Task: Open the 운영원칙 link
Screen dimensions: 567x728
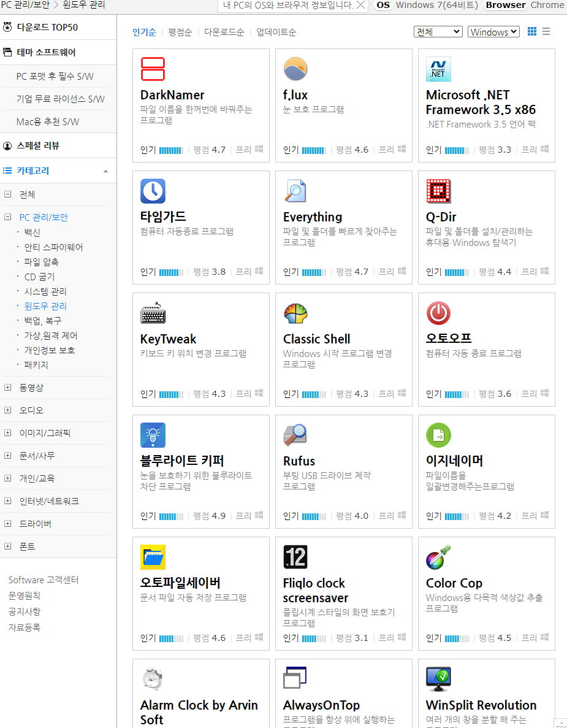Action: click(24, 596)
